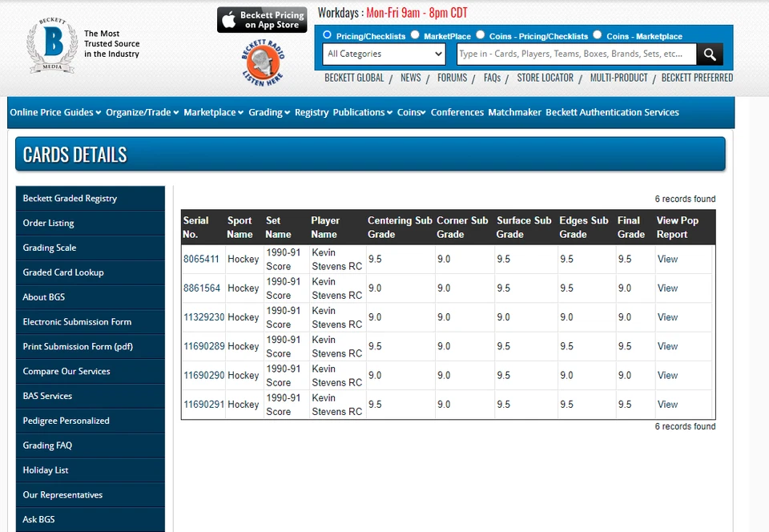The height and width of the screenshot is (532, 769).
Task: Select MarketPlace radio option
Action: click(x=415, y=34)
